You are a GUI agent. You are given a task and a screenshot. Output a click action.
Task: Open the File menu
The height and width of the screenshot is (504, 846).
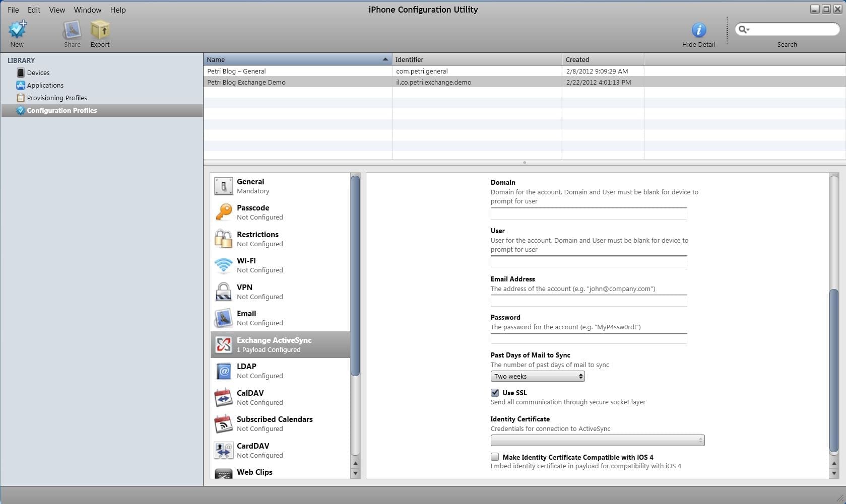pyautogui.click(x=13, y=10)
